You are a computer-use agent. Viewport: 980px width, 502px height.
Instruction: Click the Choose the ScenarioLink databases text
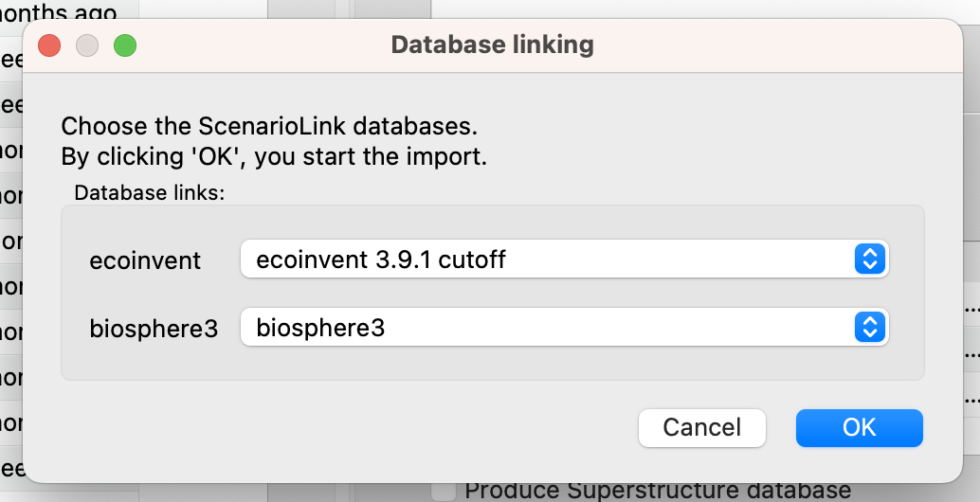[269, 126]
